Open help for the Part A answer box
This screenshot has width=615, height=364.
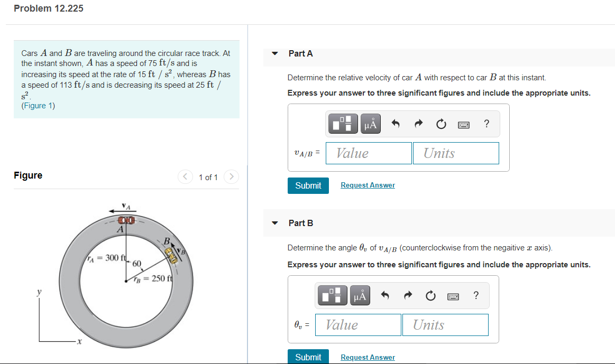tap(486, 124)
